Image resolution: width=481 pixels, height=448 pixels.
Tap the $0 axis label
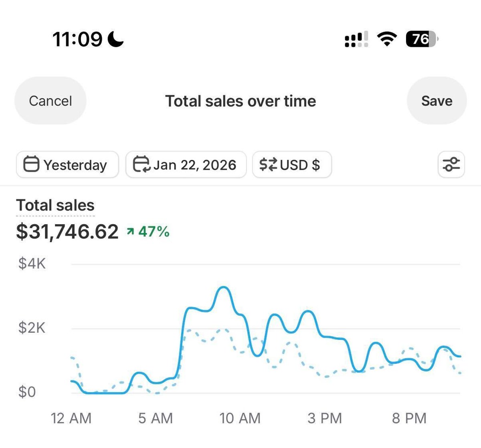27,392
